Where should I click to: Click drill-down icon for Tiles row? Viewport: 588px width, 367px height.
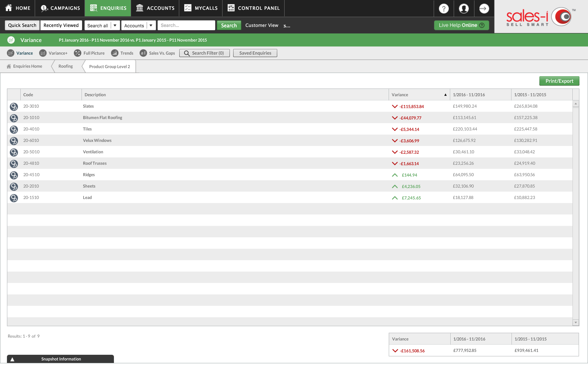(14, 129)
